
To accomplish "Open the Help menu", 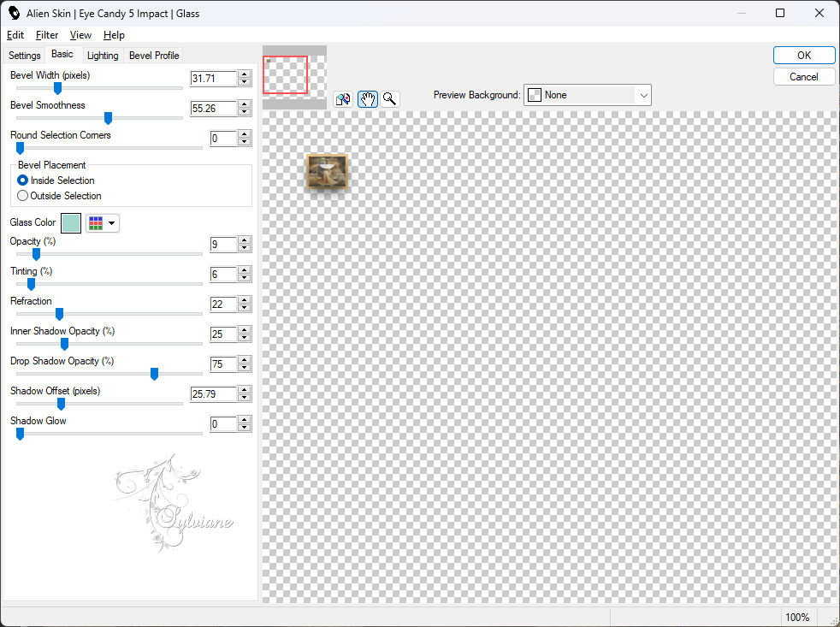I will pyautogui.click(x=114, y=35).
